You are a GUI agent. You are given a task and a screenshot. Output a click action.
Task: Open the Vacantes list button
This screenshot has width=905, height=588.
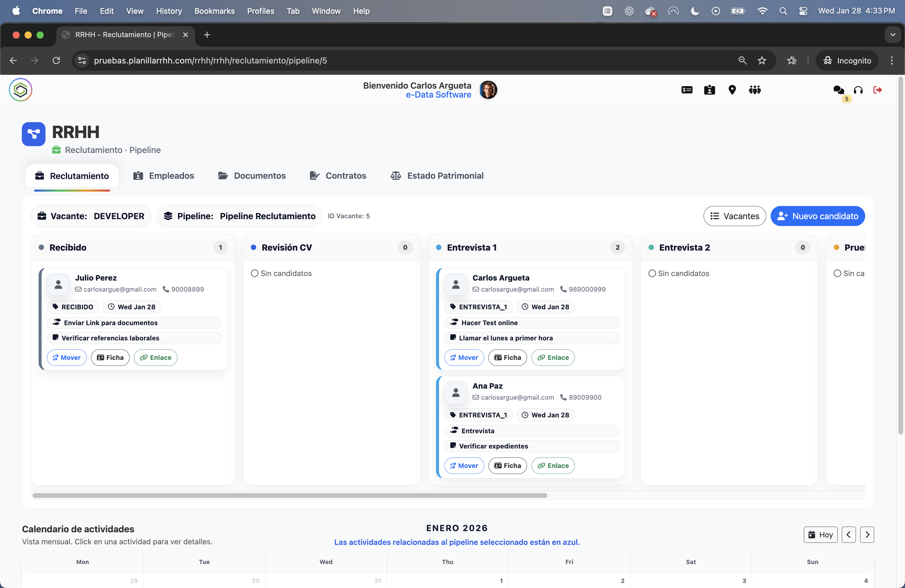tap(735, 216)
